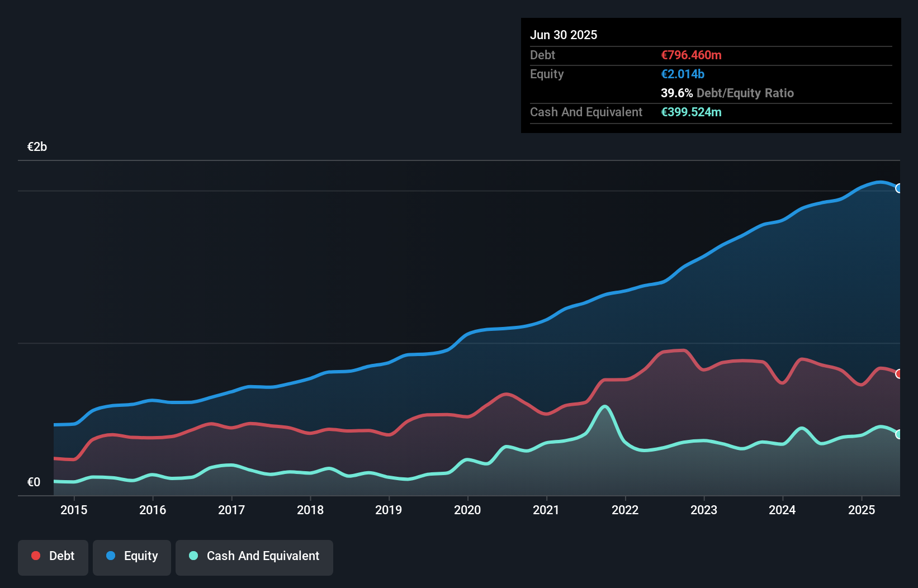Select the 2025 x-axis label
Screen dimensions: 918x588
[862, 510]
